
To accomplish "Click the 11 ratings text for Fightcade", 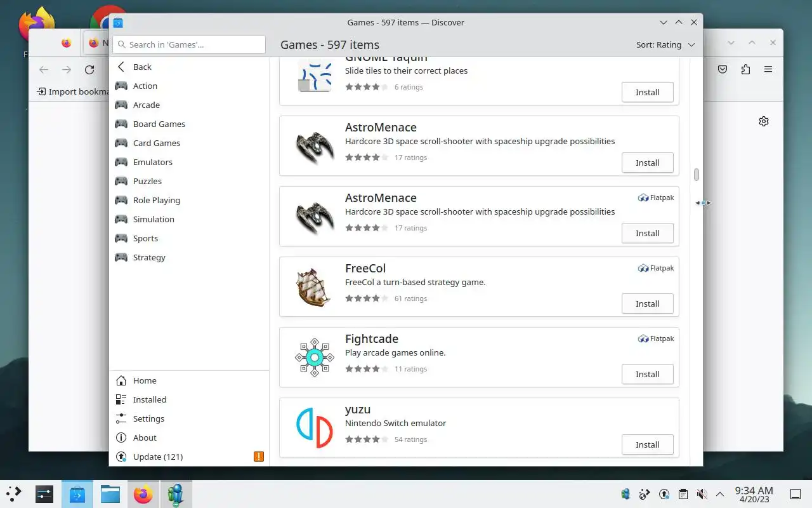I will coord(410,369).
